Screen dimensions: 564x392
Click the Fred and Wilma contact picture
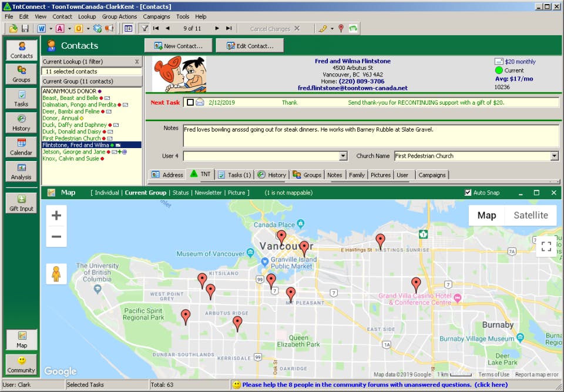179,74
